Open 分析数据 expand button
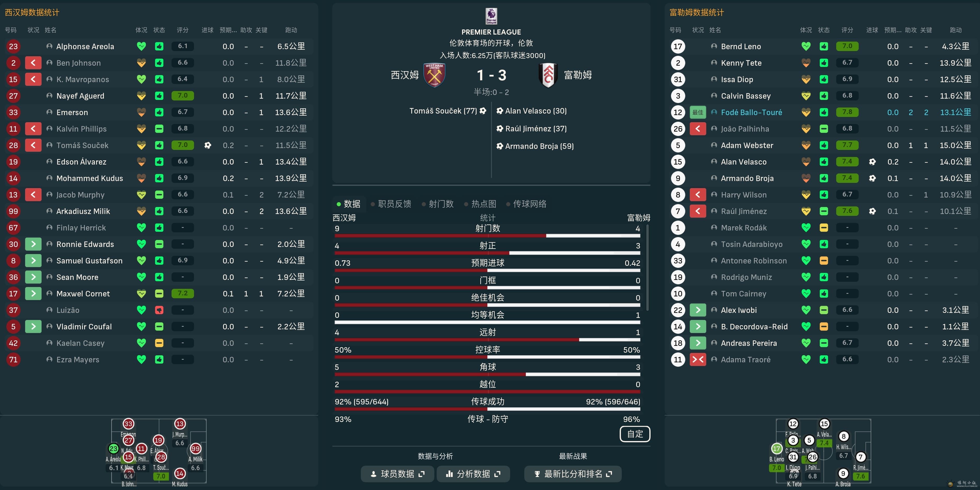 (x=473, y=474)
